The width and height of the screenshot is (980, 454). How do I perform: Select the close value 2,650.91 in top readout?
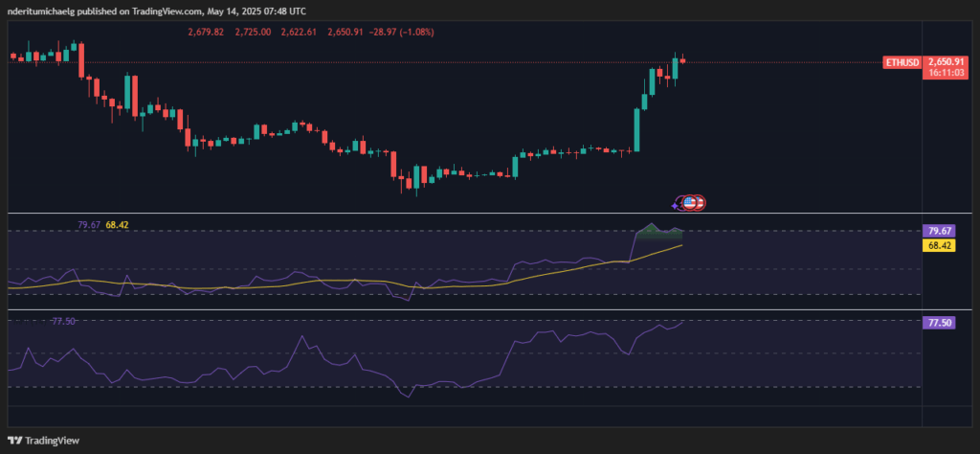[x=345, y=32]
